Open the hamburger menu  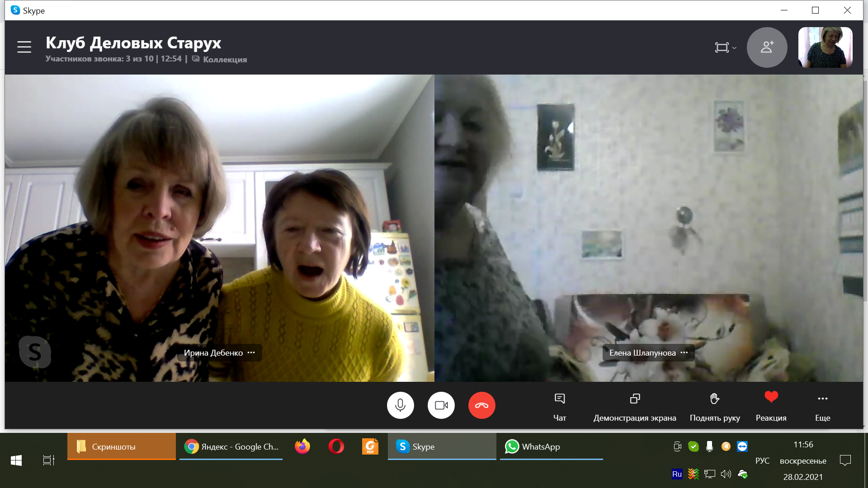pos(24,47)
